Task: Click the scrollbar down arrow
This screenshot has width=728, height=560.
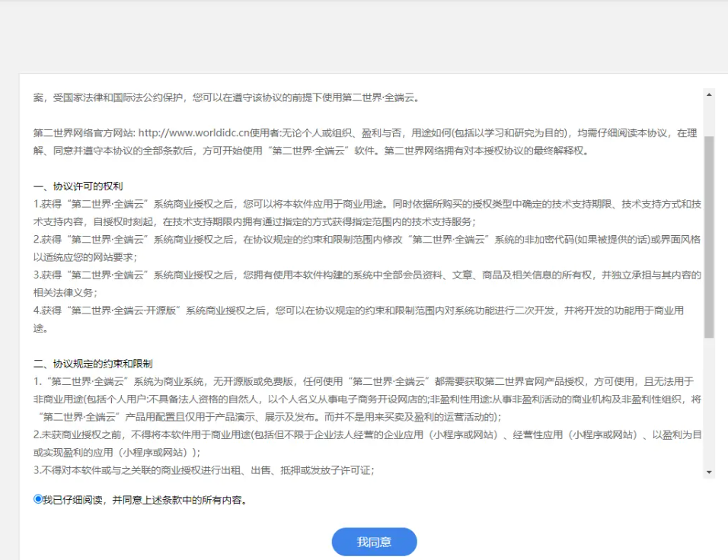Action: [x=710, y=473]
